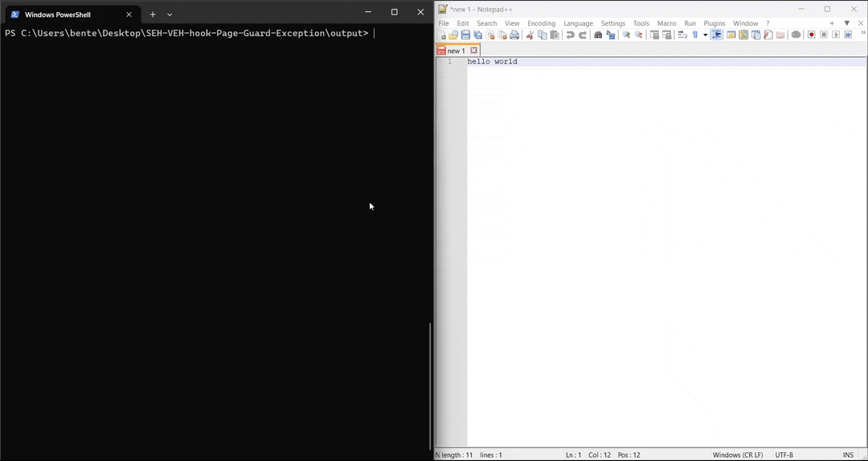Click the Copy toolbar icon
The width and height of the screenshot is (868, 461).
pyautogui.click(x=542, y=35)
